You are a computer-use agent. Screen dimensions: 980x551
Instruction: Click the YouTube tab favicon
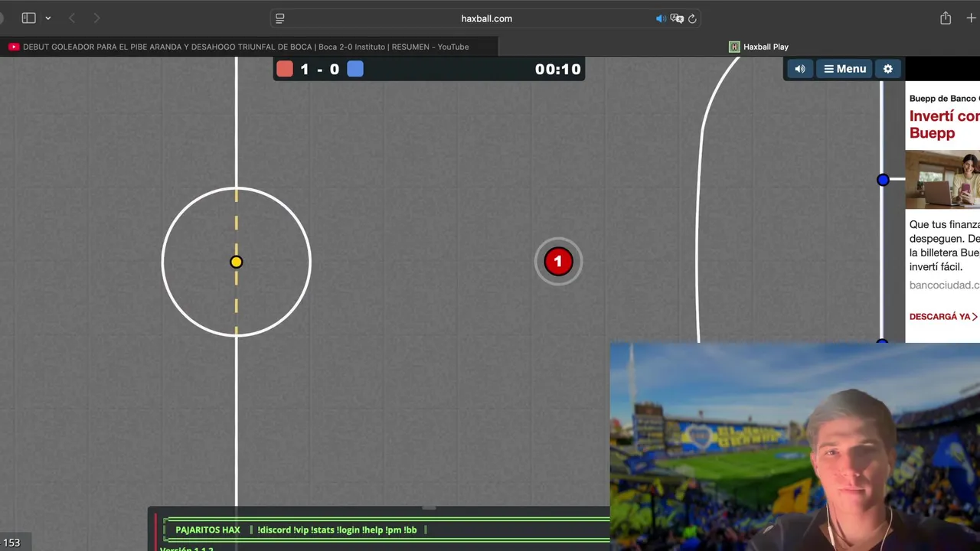coord(14,47)
